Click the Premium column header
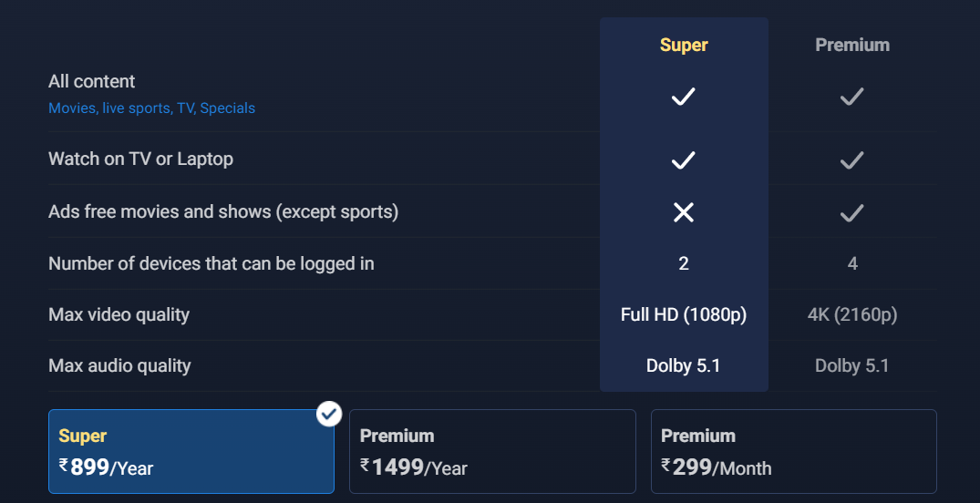Screen dimensions: 980x503 pyautogui.click(x=852, y=45)
